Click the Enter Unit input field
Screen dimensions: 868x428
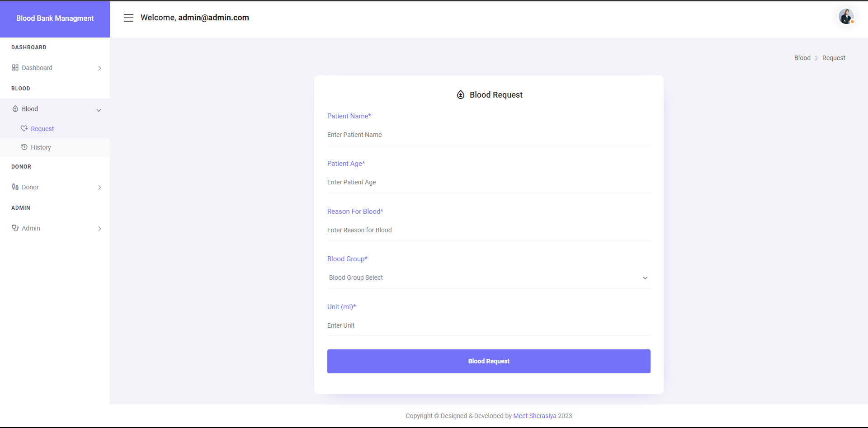point(488,325)
